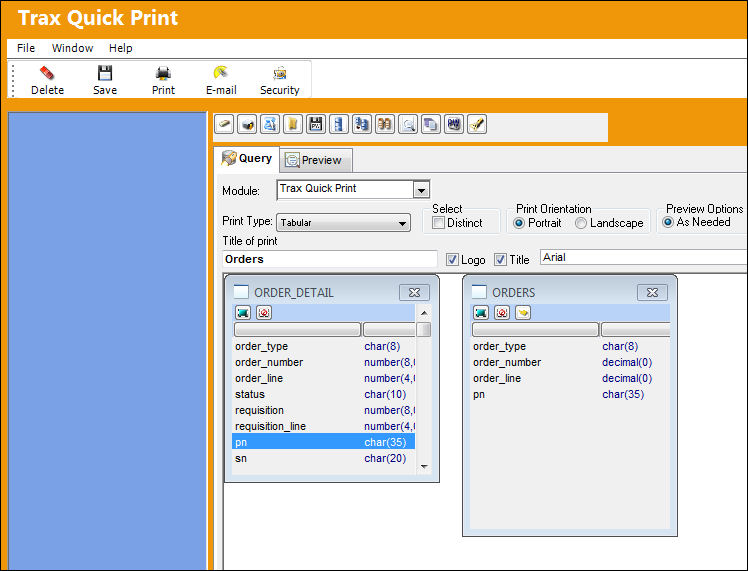Click the ORDER_DETAIL table window icon
The width and height of the screenshot is (748, 571).
[241, 291]
